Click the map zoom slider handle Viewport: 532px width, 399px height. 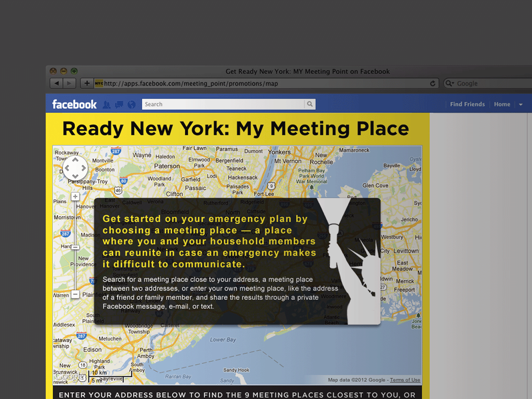click(75, 247)
